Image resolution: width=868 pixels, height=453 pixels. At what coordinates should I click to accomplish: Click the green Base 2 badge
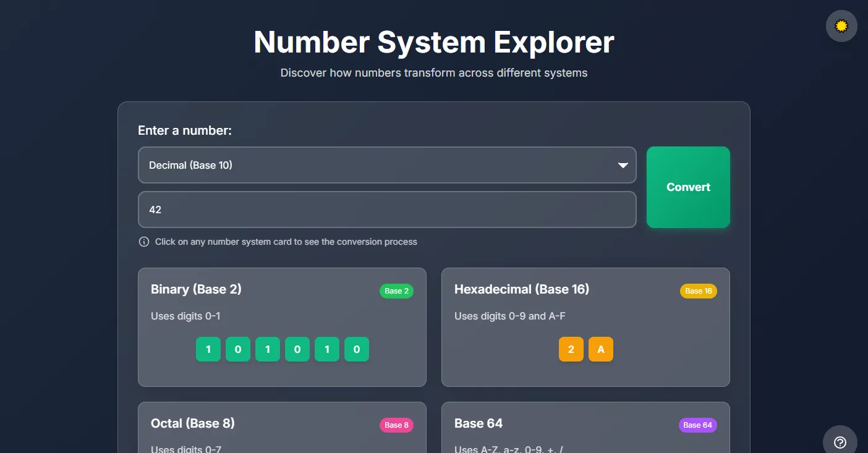[396, 291]
